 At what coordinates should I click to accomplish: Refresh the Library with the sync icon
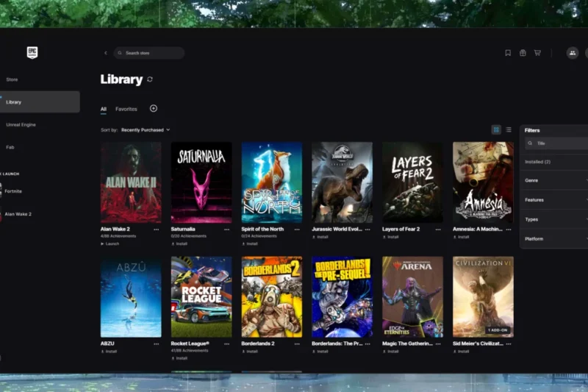coord(150,79)
